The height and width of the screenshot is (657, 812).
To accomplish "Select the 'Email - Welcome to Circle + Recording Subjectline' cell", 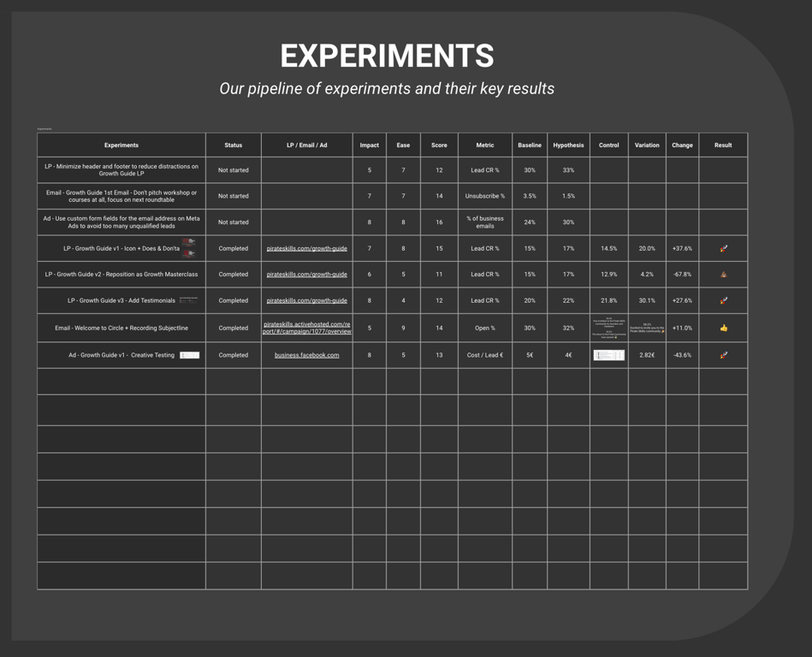I will 122,328.
